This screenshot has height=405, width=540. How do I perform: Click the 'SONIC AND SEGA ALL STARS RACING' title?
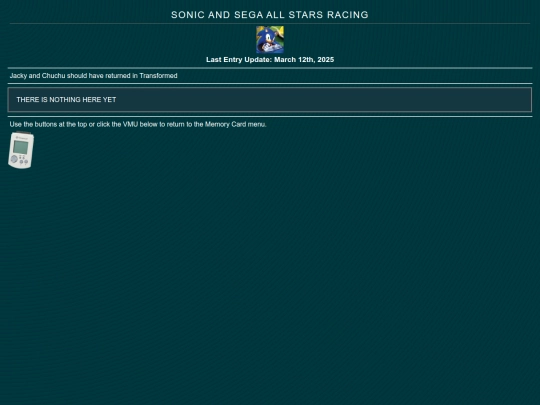[270, 15]
